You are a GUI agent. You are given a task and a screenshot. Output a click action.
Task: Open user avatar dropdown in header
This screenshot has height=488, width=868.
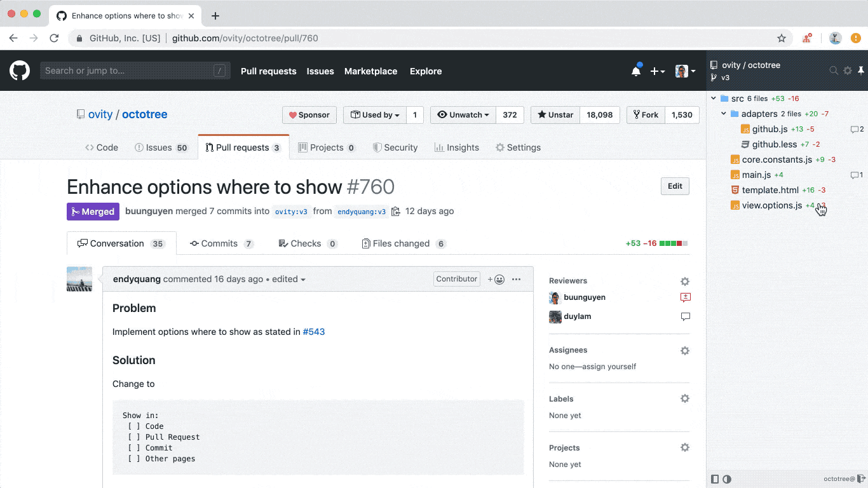pos(685,71)
